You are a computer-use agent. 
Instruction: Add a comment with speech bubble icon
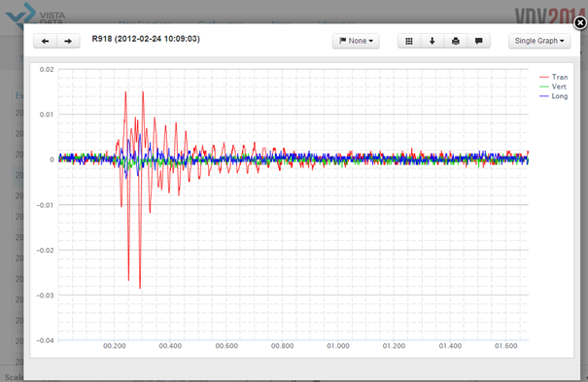tap(478, 41)
